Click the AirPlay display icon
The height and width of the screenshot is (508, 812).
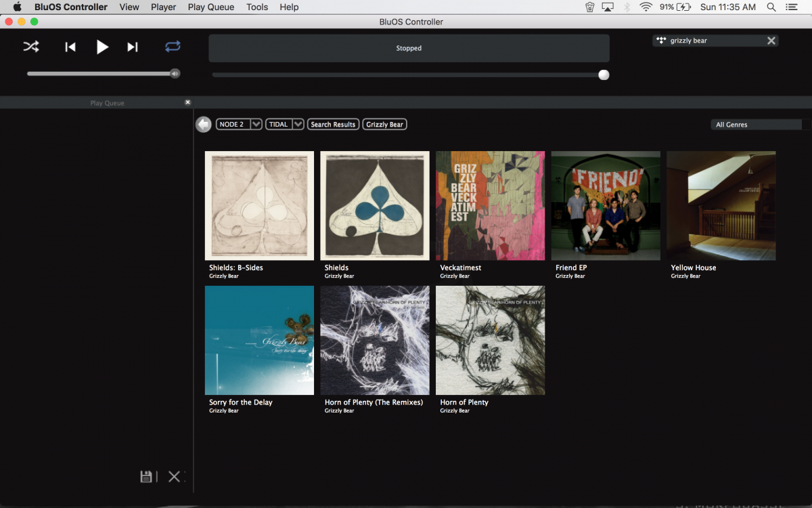pos(608,7)
